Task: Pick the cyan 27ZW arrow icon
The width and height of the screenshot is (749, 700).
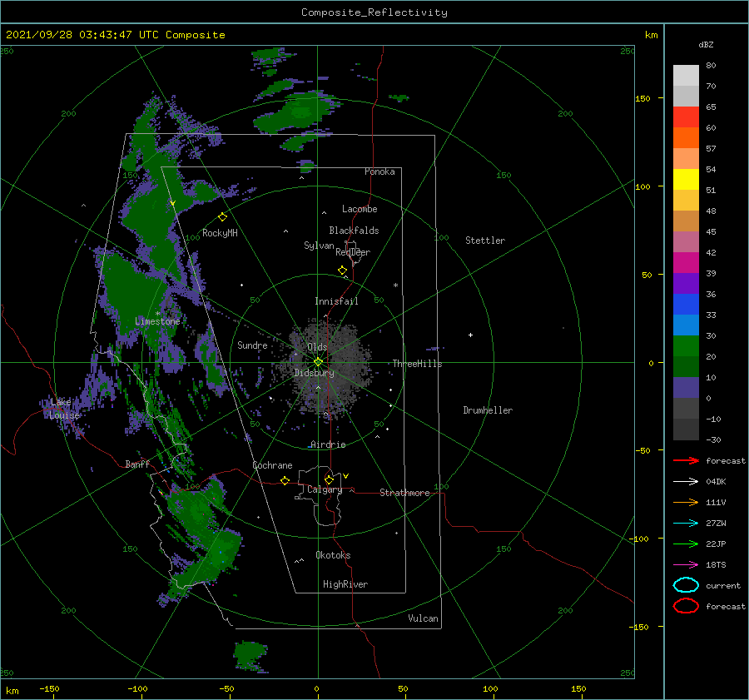Action: (686, 524)
